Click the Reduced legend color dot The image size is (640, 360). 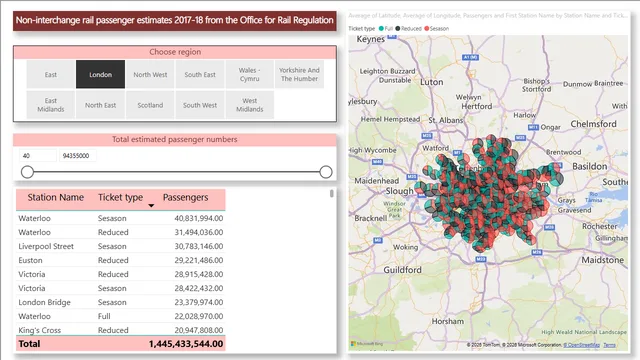(x=398, y=29)
